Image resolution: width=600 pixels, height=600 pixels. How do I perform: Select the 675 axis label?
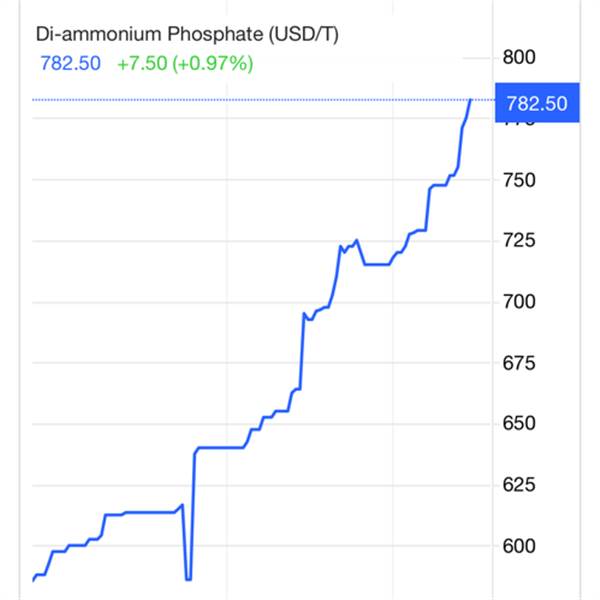519,363
